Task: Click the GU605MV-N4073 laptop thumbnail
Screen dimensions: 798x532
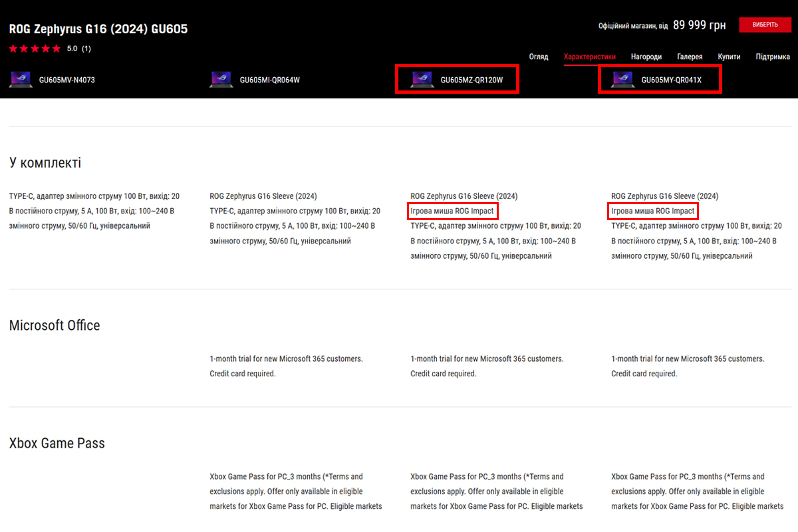Action: pos(20,80)
